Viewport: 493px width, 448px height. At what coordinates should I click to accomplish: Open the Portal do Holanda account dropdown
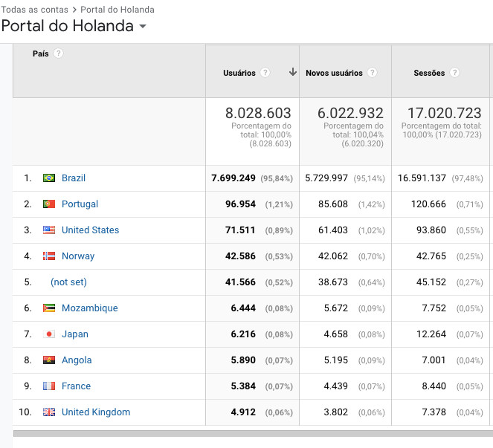click(142, 27)
